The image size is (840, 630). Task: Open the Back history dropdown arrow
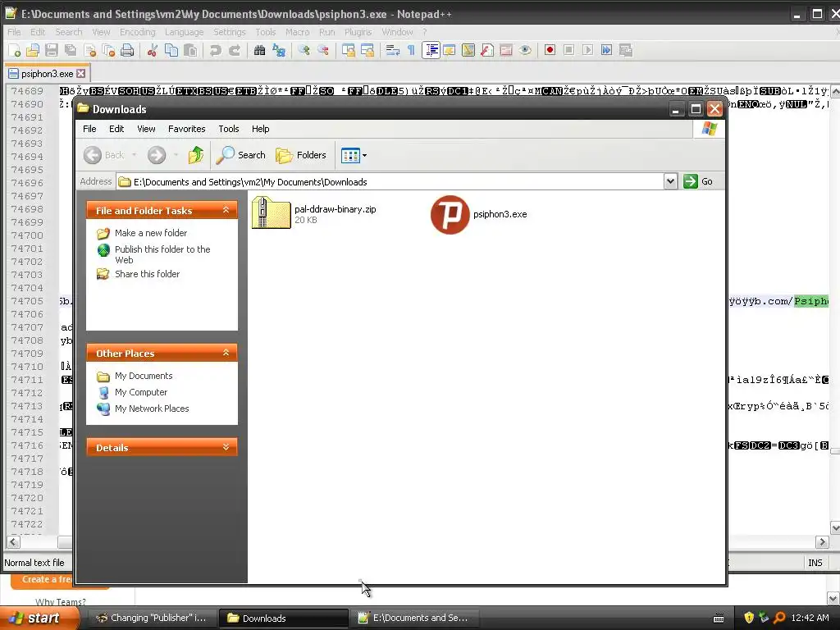(x=134, y=155)
